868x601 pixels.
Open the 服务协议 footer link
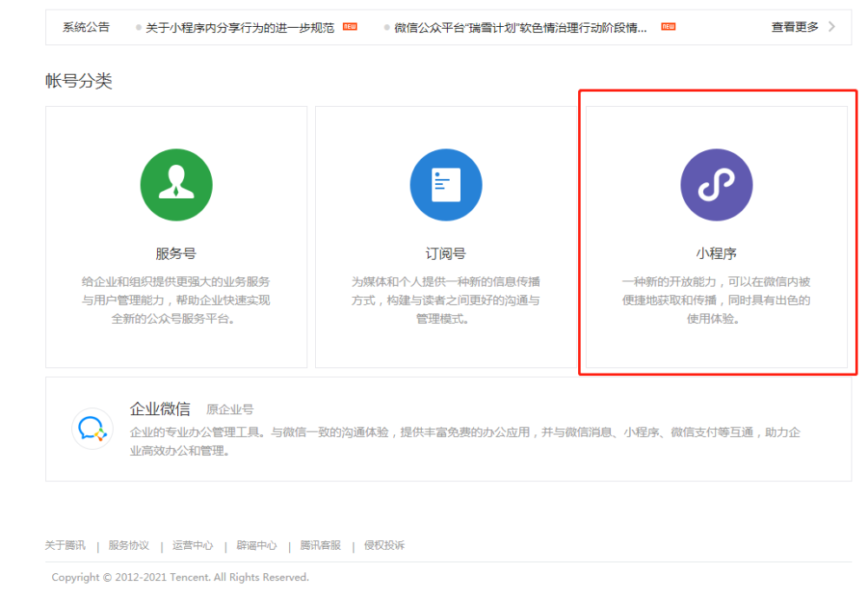[x=129, y=545]
